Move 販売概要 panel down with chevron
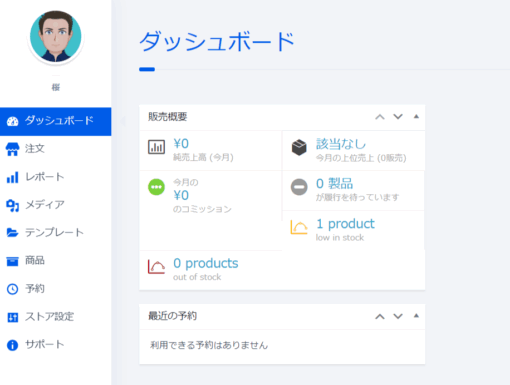The height and width of the screenshot is (385, 510). (x=398, y=117)
